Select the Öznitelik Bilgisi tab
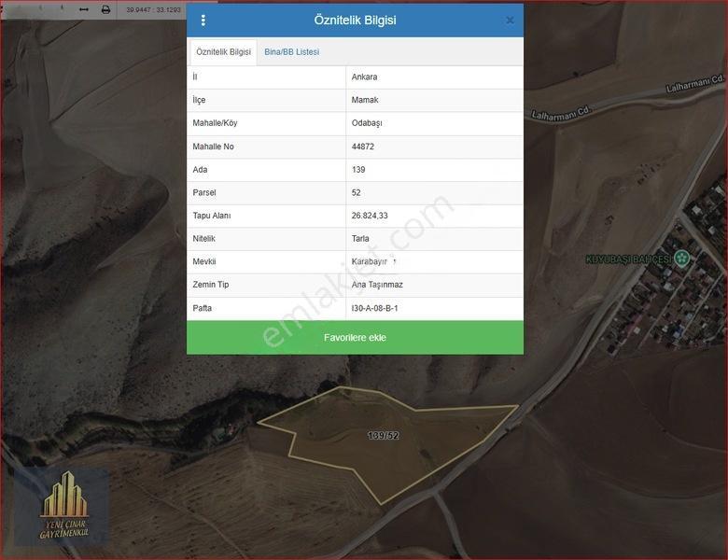Image resolution: width=728 pixels, height=560 pixels. tap(223, 51)
